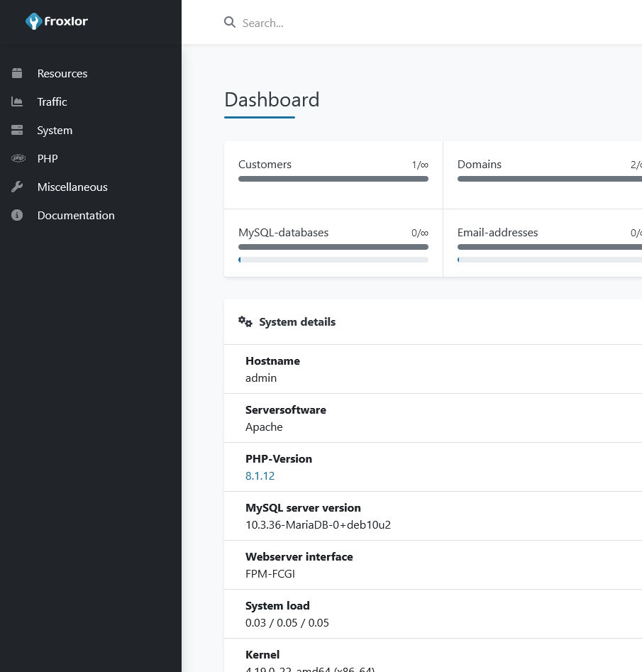642x672 pixels.
Task: Open the Traffic menu
Action: 52,101
